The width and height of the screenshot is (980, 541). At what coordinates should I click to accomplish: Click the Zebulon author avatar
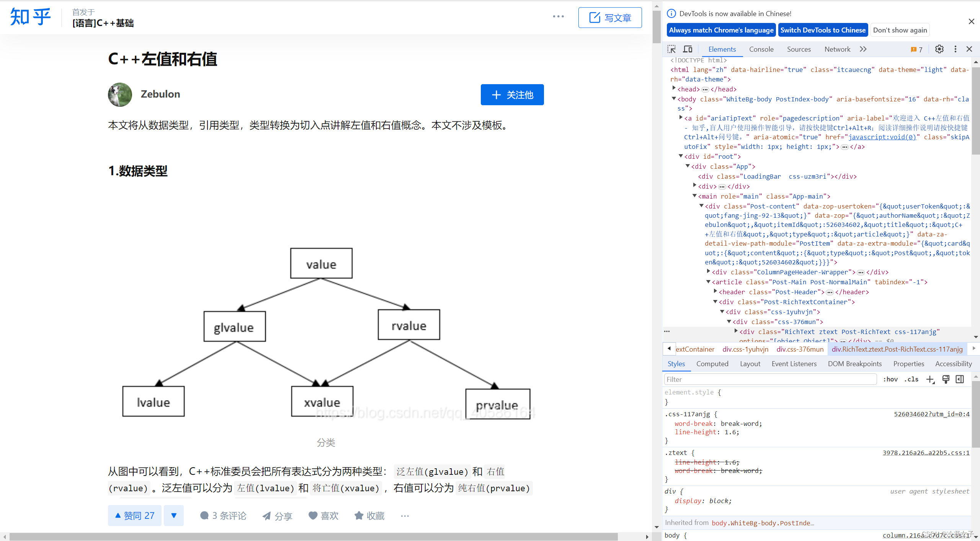pyautogui.click(x=120, y=95)
